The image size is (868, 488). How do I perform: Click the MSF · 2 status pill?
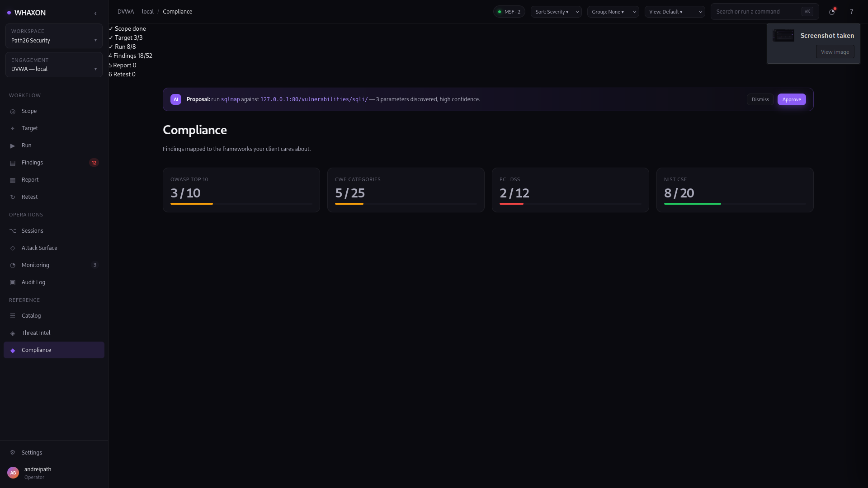coord(509,12)
